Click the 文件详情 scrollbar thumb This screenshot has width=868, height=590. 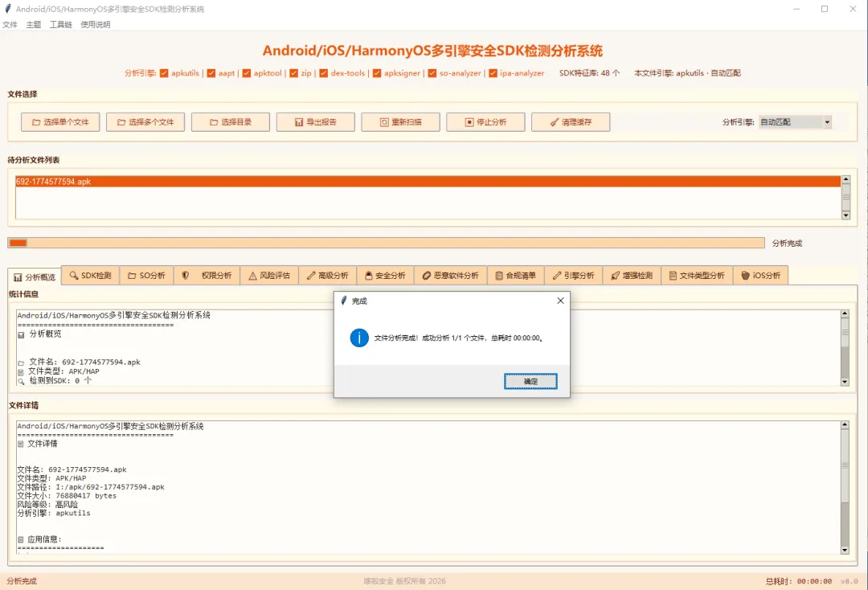tap(845, 466)
